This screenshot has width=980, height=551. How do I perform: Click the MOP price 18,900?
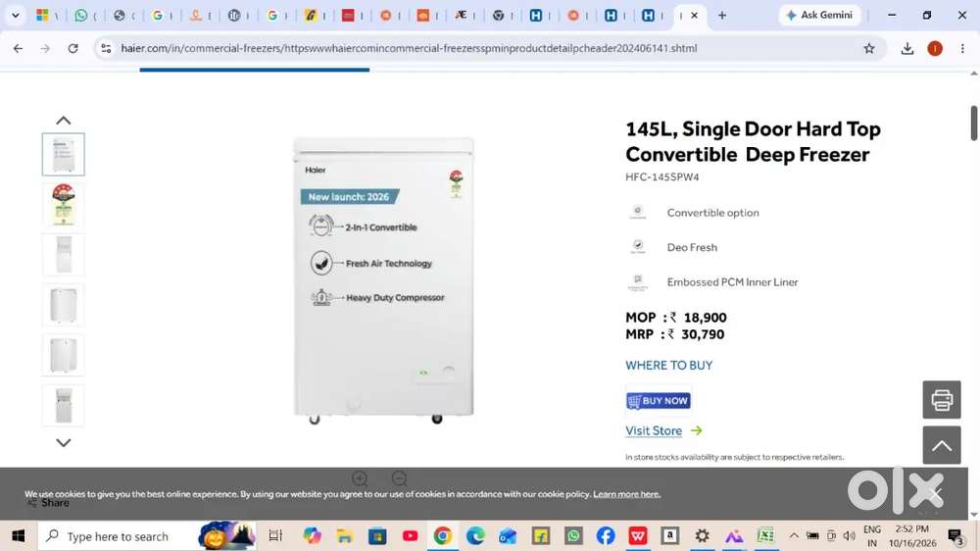coord(705,318)
